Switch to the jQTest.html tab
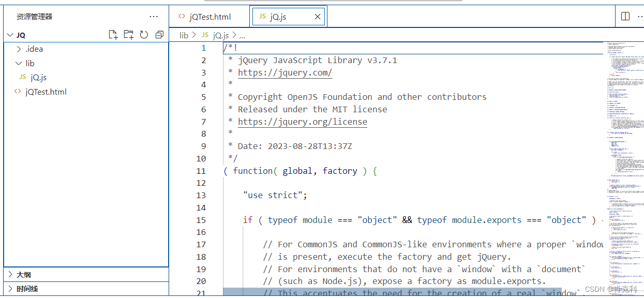The width and height of the screenshot is (644, 298). pos(209,16)
